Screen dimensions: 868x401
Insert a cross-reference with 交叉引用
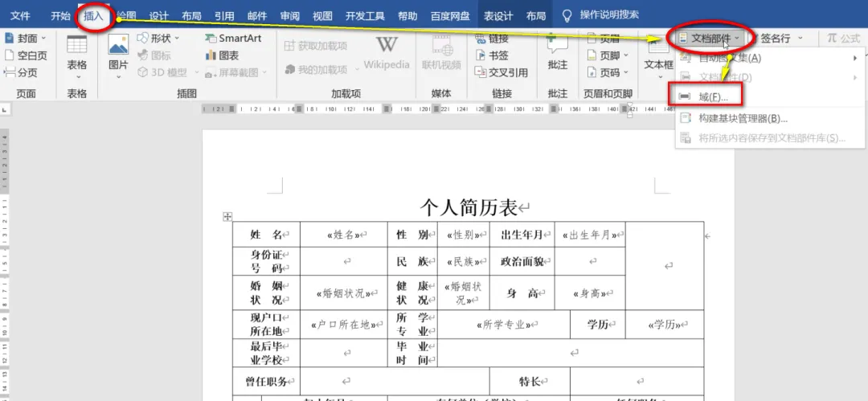click(x=501, y=72)
